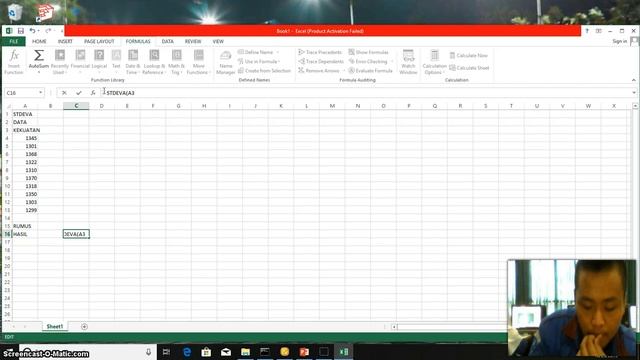Viewport: 640px width, 360px height.
Task: Click Calculate Sheet
Action: pos(469,68)
